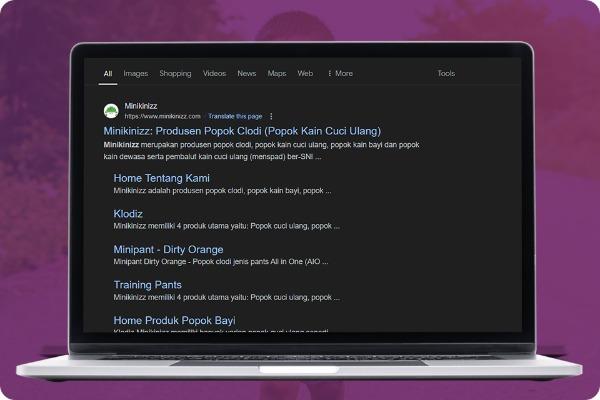
Task: Open Minikinizz: Produsen Popok Clodi result title
Action: 242,131
